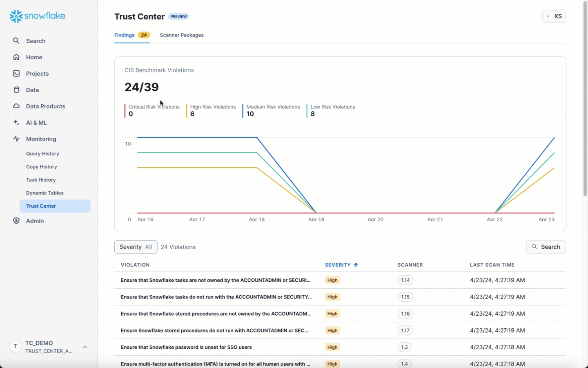Open Dynamic Tables under Monitoring

[45, 193]
